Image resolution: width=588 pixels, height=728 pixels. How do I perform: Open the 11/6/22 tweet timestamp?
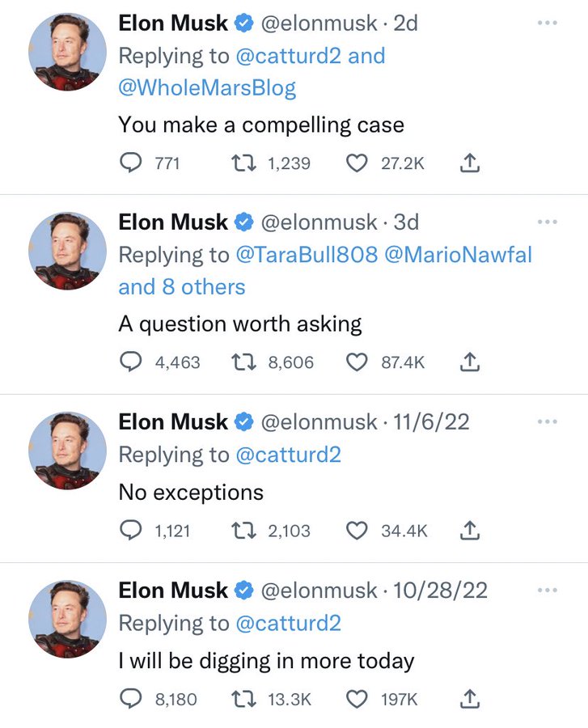click(431, 422)
